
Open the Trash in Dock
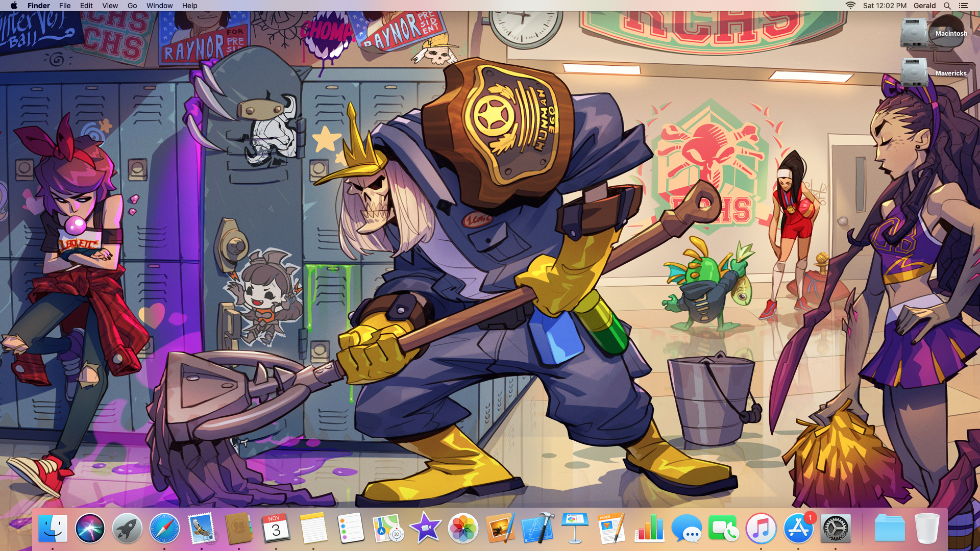tap(927, 528)
